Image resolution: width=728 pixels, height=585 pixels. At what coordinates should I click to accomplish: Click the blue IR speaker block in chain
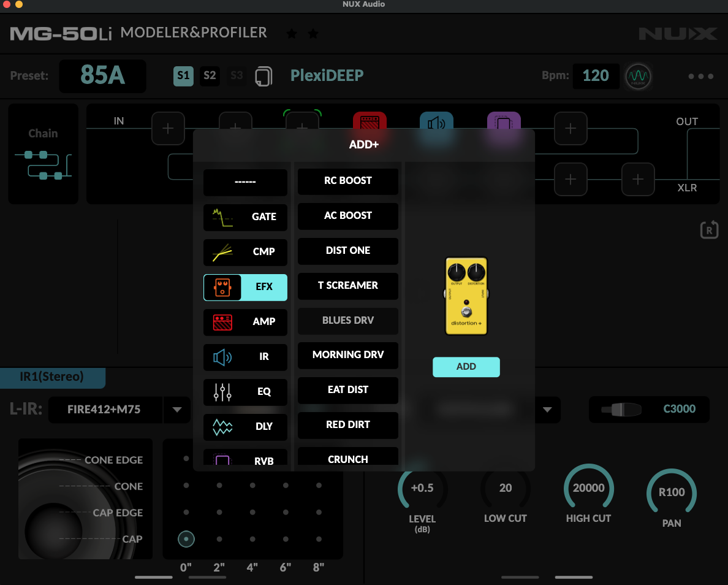436,121
